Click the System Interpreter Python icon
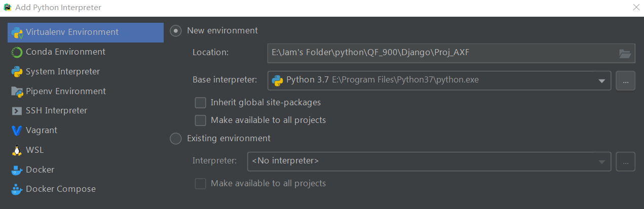Screen dimensions: 644x209 [x=17, y=72]
